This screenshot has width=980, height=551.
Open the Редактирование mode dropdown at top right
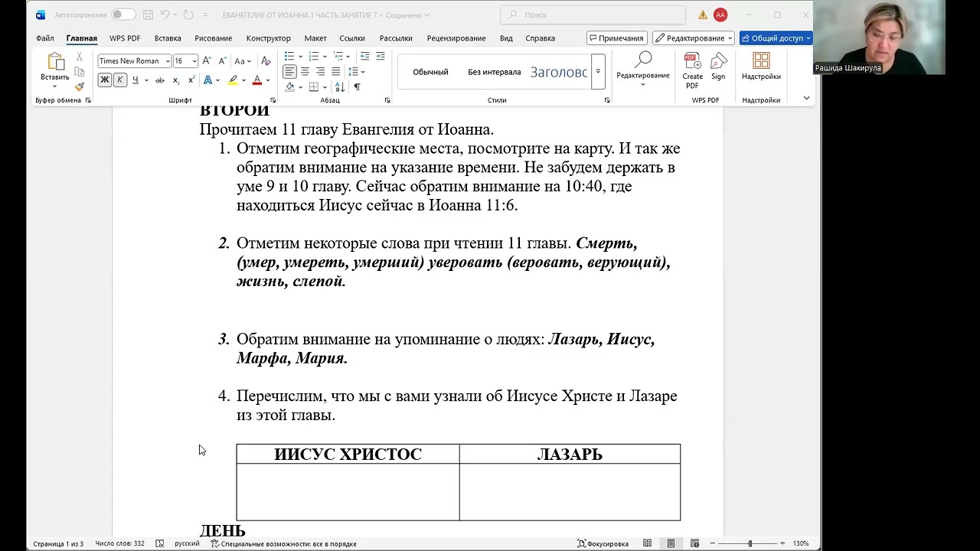(694, 38)
